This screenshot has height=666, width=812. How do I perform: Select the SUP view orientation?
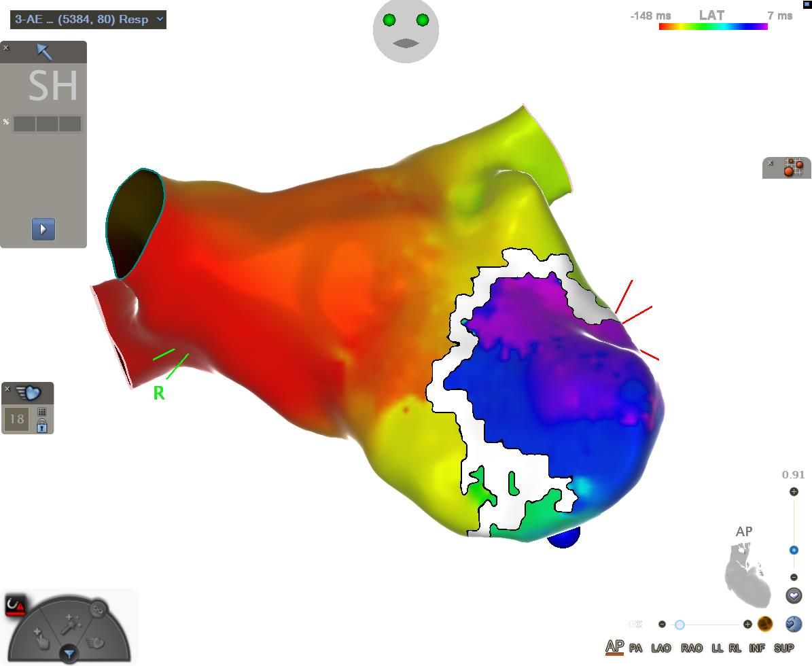783,648
